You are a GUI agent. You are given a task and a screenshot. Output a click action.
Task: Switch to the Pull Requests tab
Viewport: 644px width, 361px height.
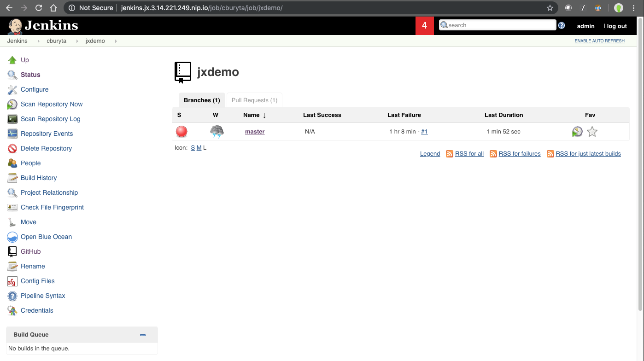tap(254, 100)
